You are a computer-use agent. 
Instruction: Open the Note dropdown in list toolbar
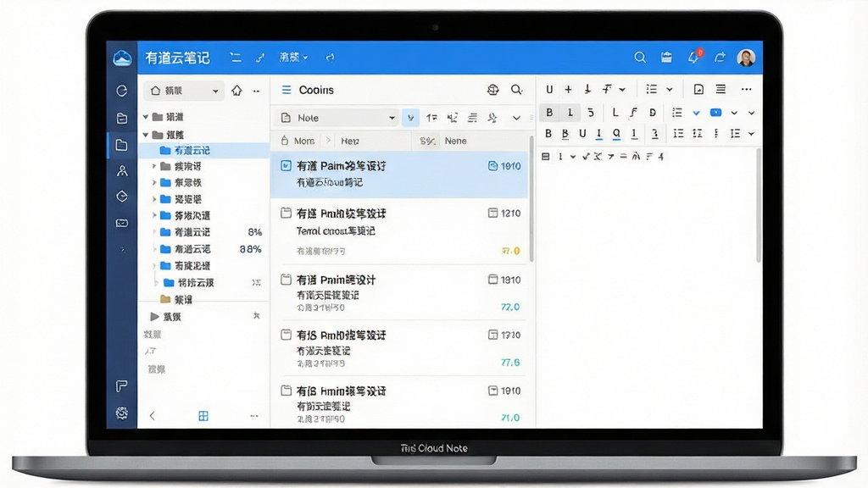coord(337,118)
